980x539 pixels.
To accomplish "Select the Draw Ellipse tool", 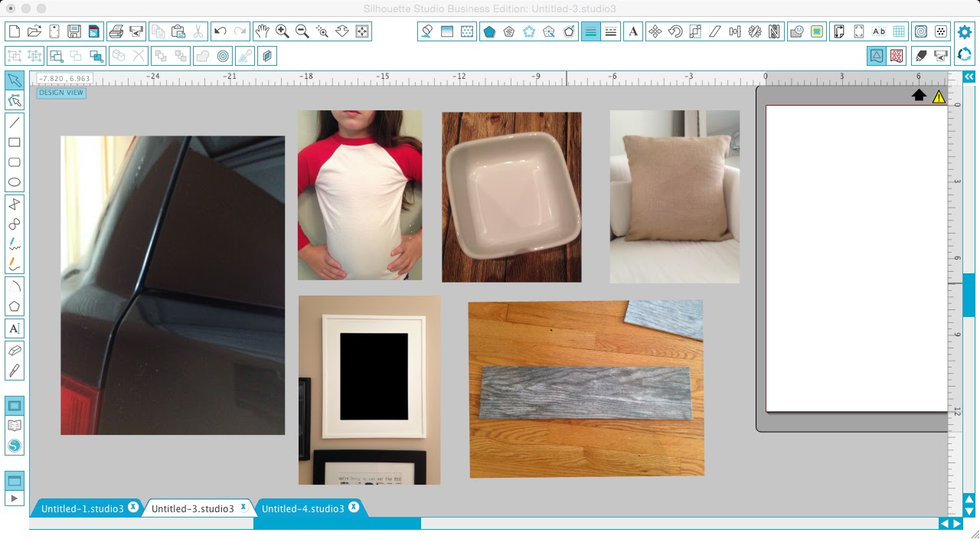I will pyautogui.click(x=13, y=181).
